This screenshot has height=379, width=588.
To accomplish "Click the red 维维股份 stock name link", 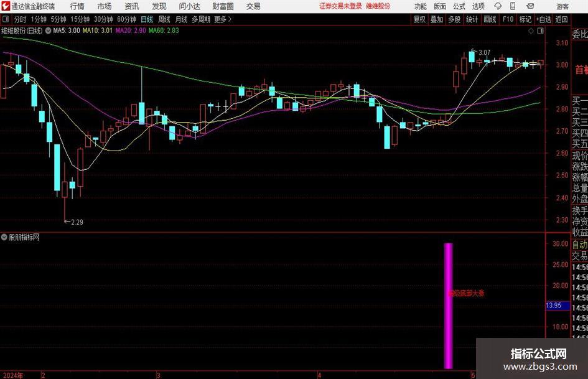I will [378, 6].
